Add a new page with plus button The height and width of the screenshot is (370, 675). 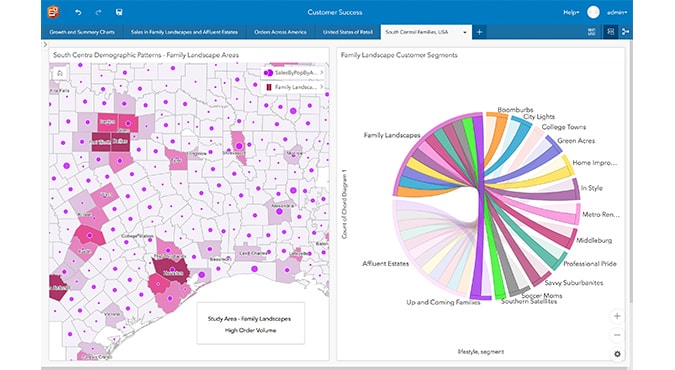coord(479,32)
